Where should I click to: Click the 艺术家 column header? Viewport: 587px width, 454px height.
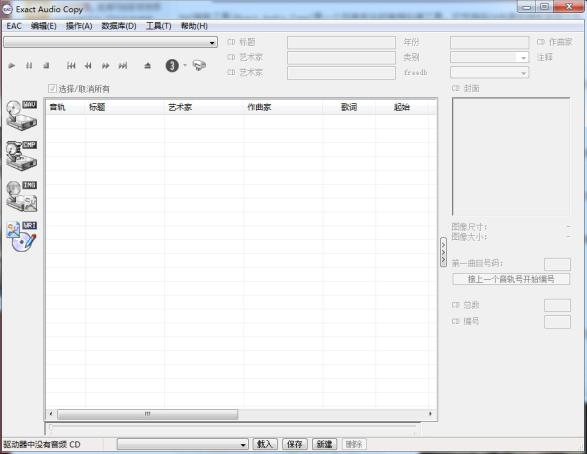tap(204, 107)
